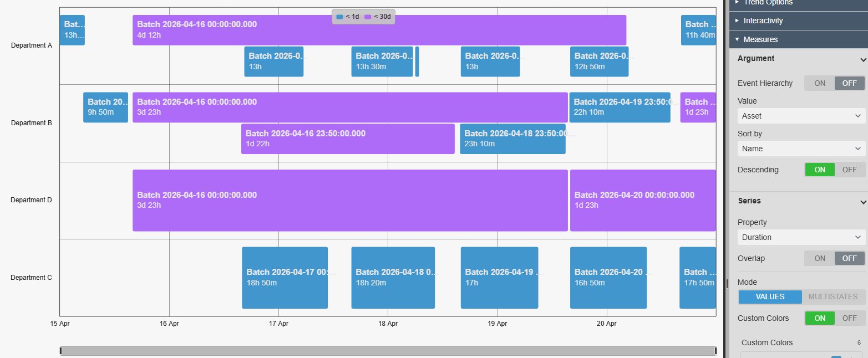Select Department B's 1d 22h purple batch
This screenshot has width=868, height=358.
pyautogui.click(x=348, y=139)
